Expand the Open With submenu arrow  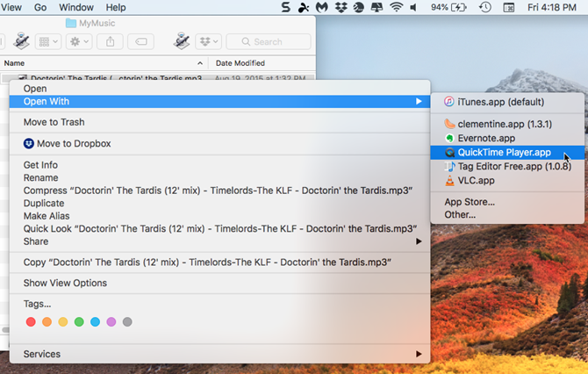point(419,101)
